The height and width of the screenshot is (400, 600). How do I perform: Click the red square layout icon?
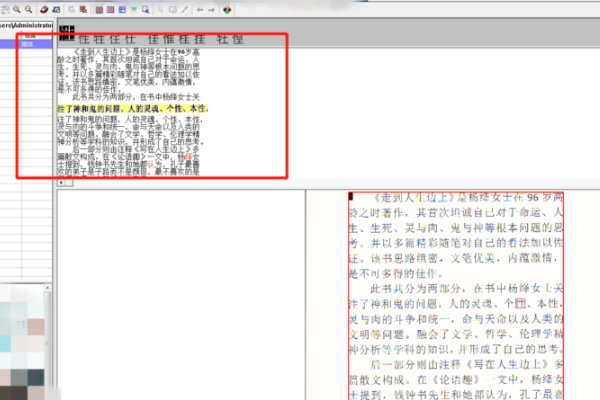click(x=99, y=10)
